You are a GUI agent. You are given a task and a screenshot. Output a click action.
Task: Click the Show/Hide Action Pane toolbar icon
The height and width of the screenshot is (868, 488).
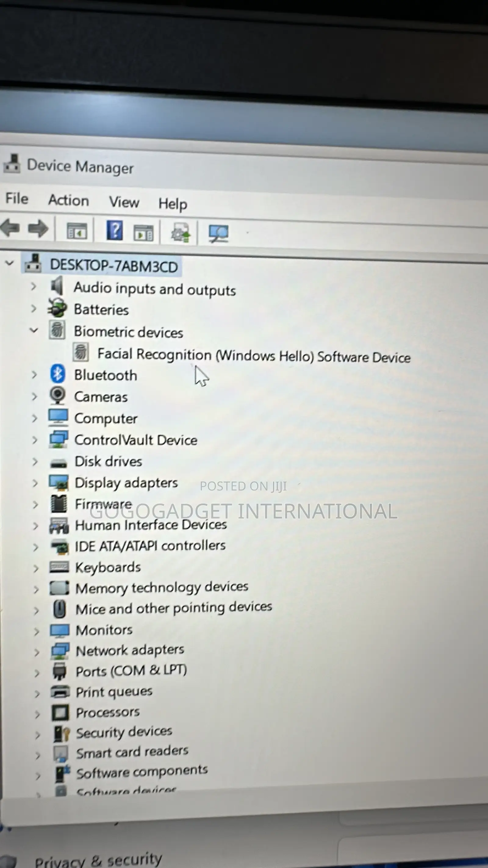point(143,233)
